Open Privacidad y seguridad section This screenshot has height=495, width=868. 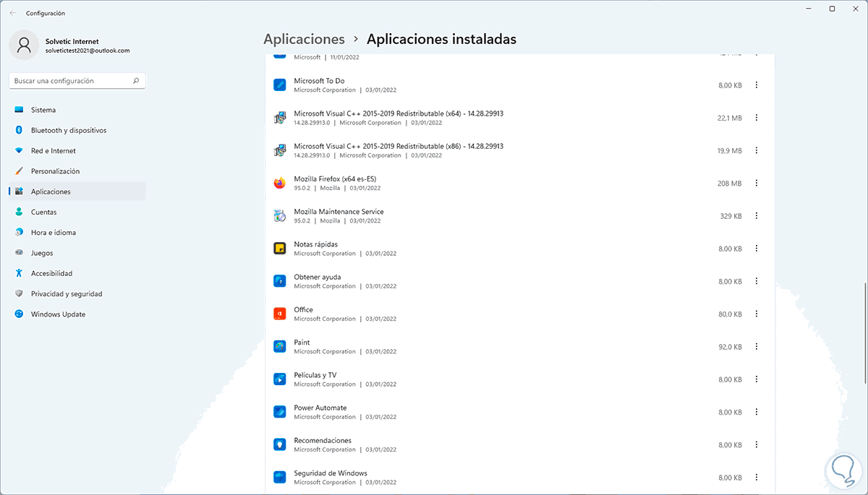point(77,294)
